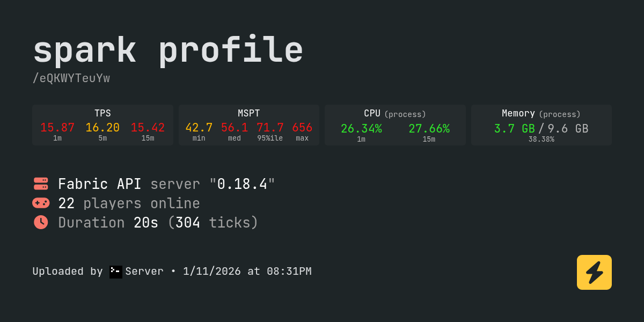The height and width of the screenshot is (322, 644).
Task: Click the clock icon beside Duration
Action: (x=41, y=222)
